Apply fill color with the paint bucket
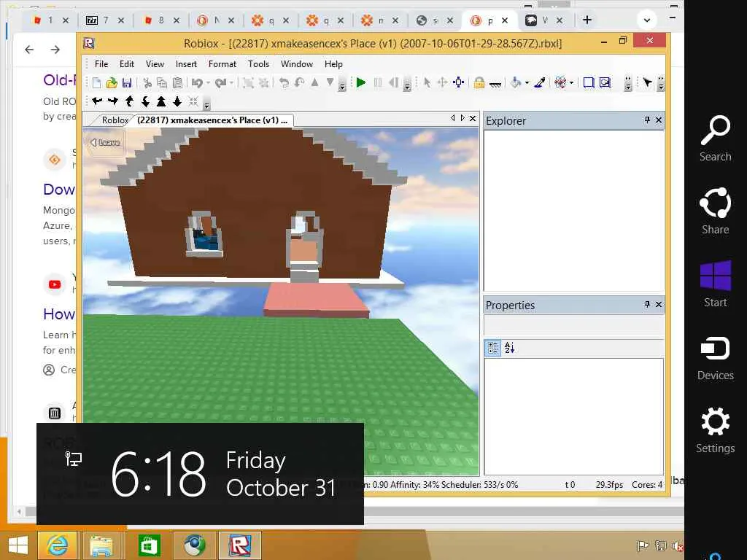Viewport: 747px width, 560px height. (516, 83)
